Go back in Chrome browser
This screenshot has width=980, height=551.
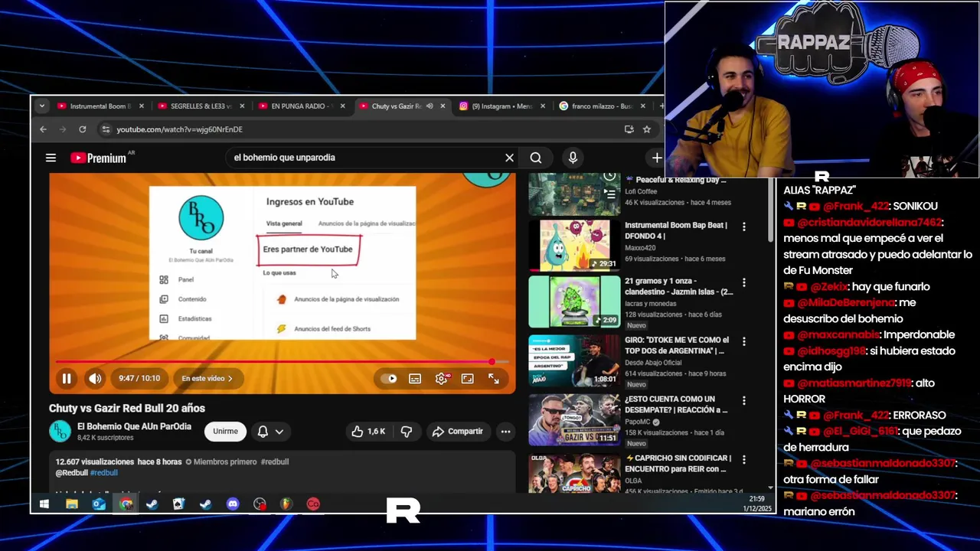coord(44,129)
